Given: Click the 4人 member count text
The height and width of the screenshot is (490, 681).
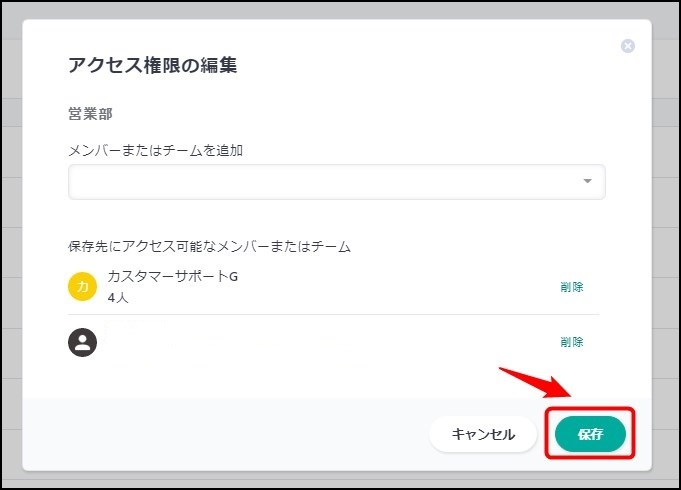Looking at the screenshot, I should (x=118, y=298).
